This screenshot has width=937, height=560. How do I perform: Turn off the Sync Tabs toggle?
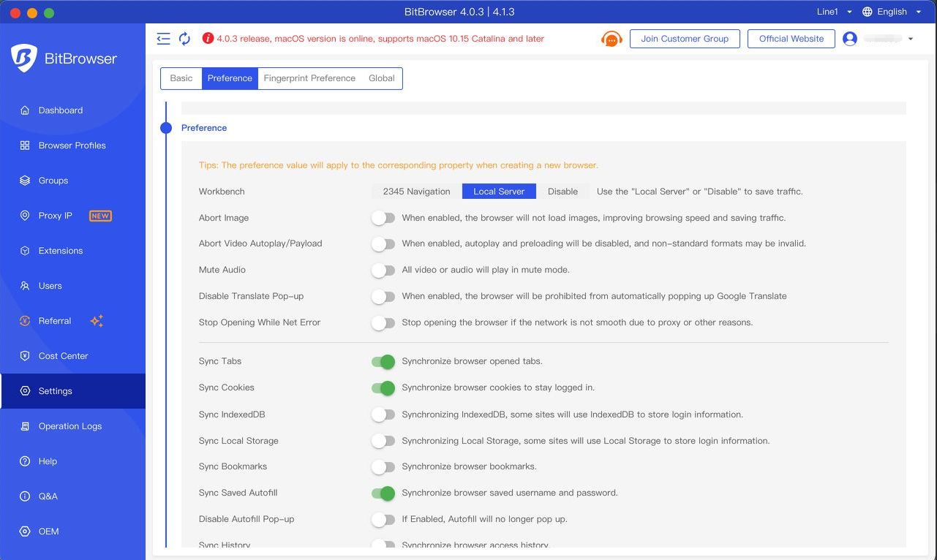383,361
